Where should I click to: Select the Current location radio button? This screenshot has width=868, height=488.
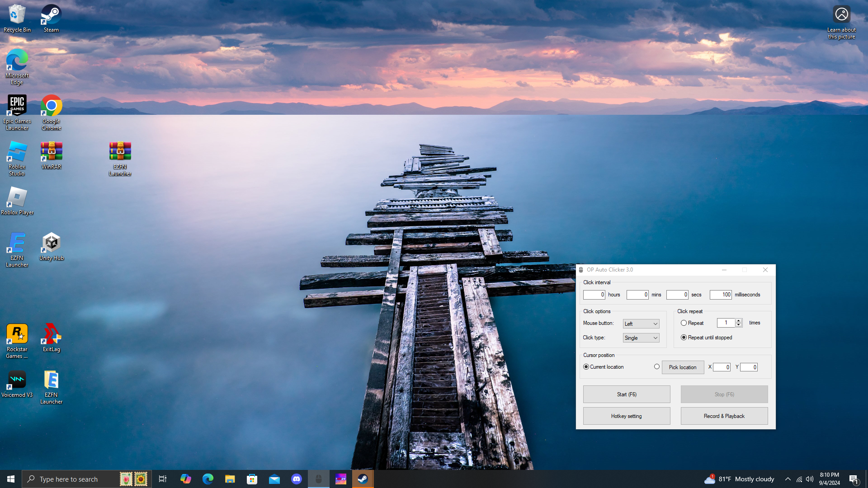[x=586, y=367]
